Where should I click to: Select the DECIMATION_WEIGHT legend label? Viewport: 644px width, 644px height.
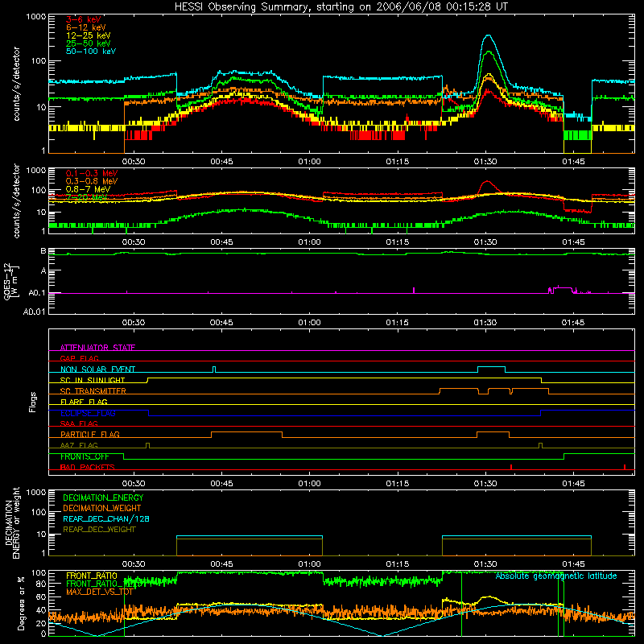point(102,508)
